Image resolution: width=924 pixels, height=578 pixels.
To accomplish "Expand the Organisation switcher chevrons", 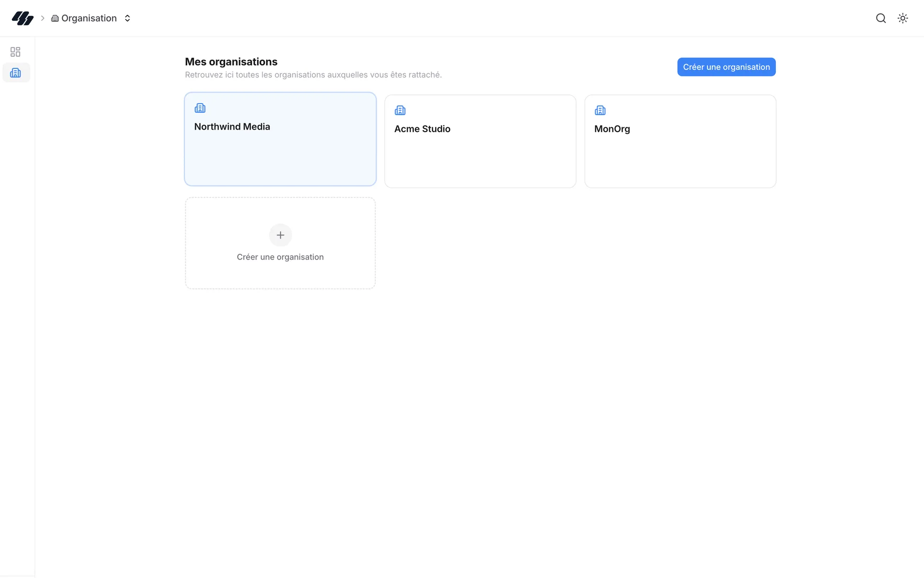I will coord(128,18).
